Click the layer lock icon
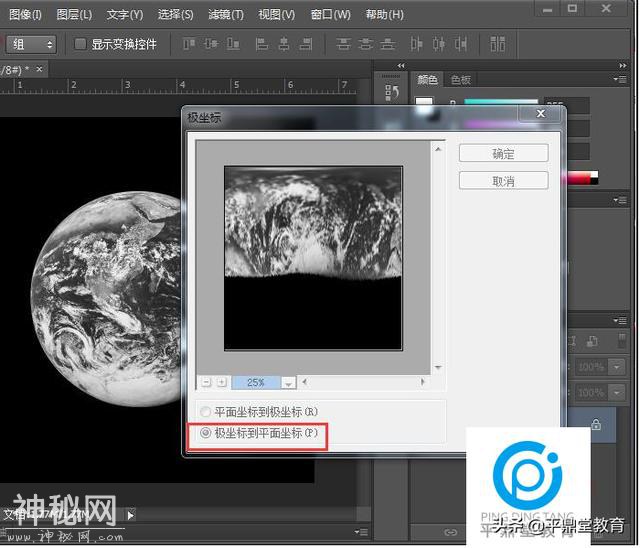Screen dimensions: 640x548 [596, 424]
